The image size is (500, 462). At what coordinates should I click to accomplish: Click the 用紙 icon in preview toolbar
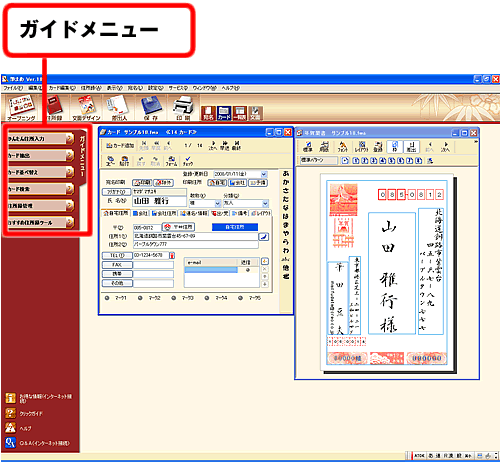tap(324, 147)
